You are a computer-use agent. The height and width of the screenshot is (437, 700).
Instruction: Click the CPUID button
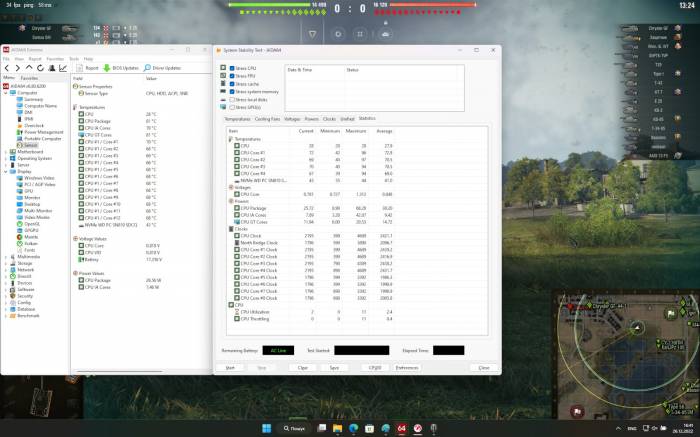(375, 367)
